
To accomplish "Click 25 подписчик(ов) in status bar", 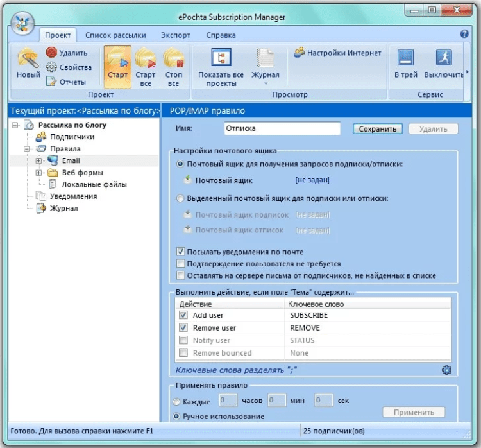I will [333, 431].
